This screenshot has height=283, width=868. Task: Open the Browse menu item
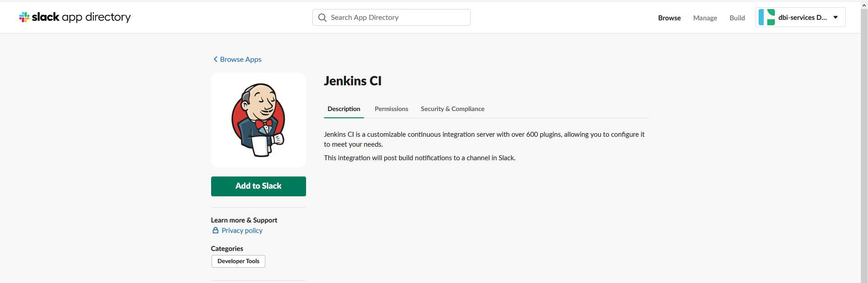(x=669, y=18)
